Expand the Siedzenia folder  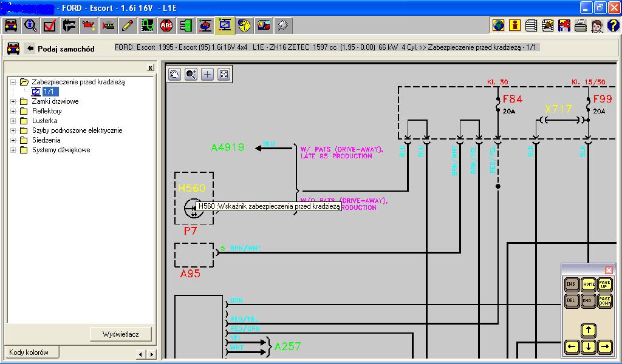(x=13, y=140)
